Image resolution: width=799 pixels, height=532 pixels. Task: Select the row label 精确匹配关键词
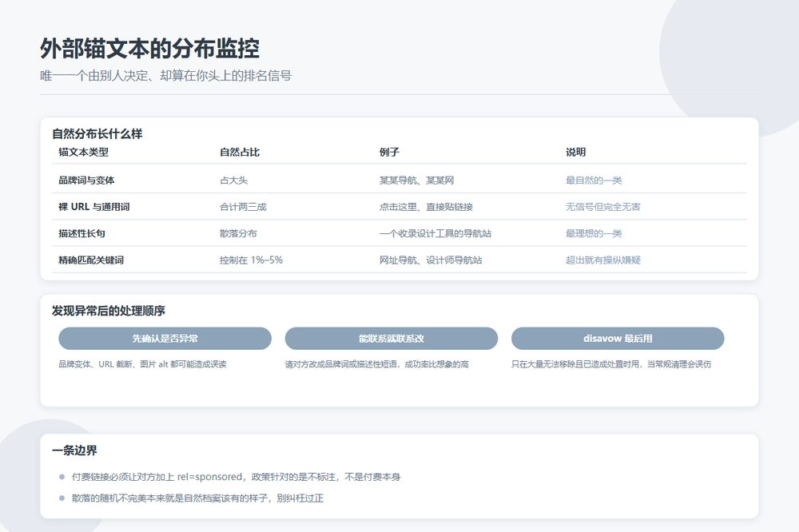[x=91, y=260]
